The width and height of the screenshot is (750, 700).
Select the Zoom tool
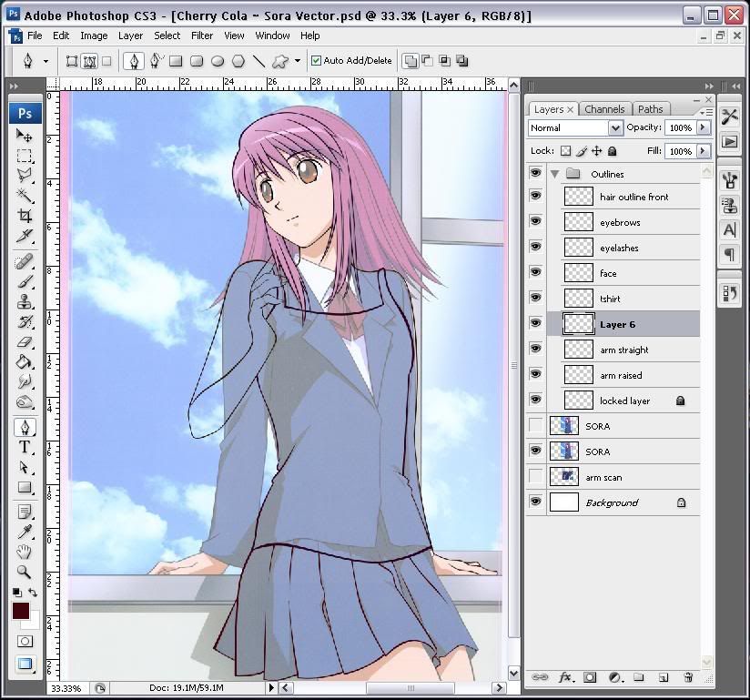coord(25,572)
